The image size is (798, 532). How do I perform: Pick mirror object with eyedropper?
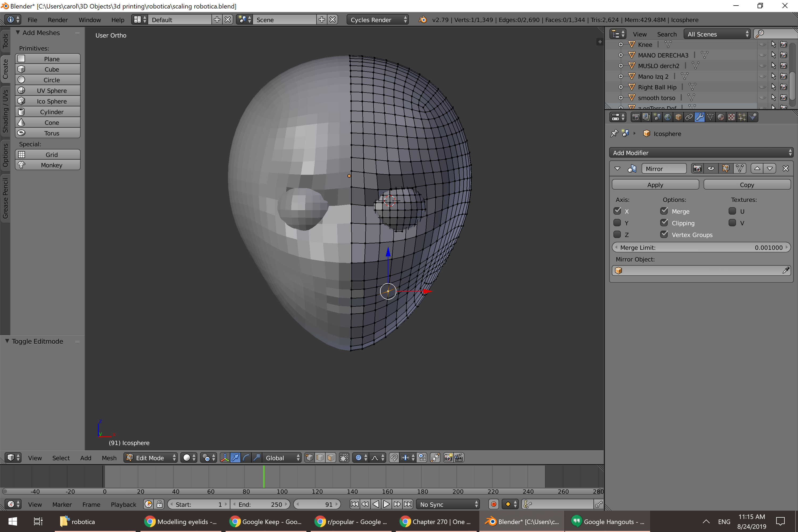pos(785,271)
